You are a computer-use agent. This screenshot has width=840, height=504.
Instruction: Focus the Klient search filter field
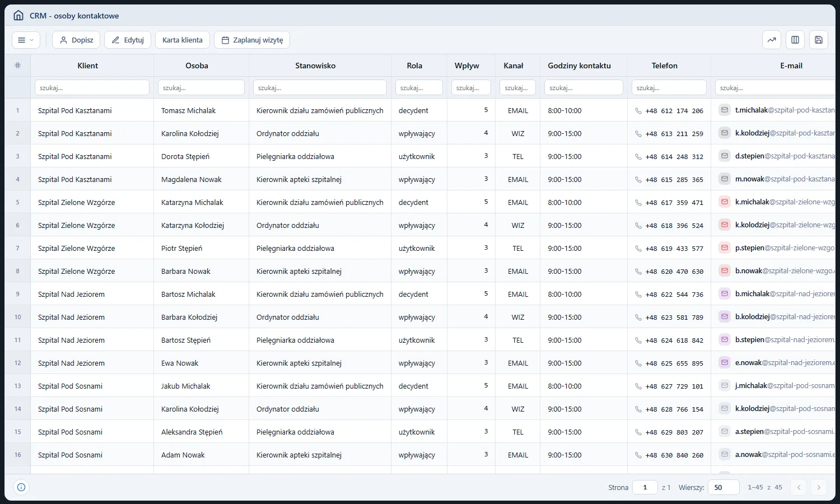(x=92, y=87)
